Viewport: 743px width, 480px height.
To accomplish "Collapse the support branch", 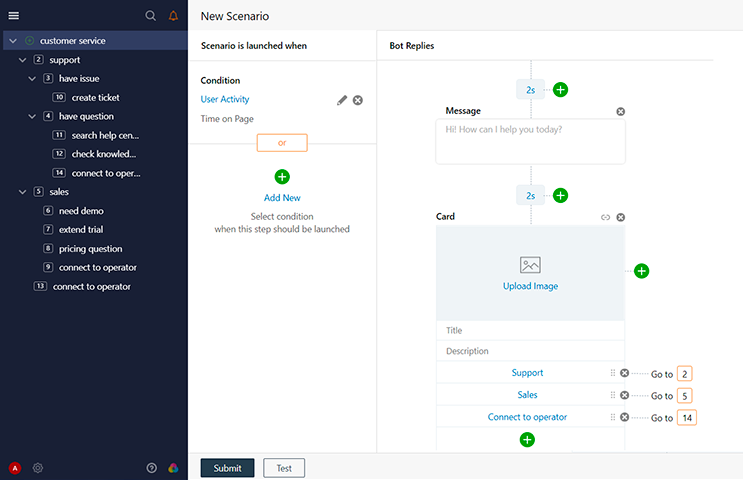I will coord(23,60).
